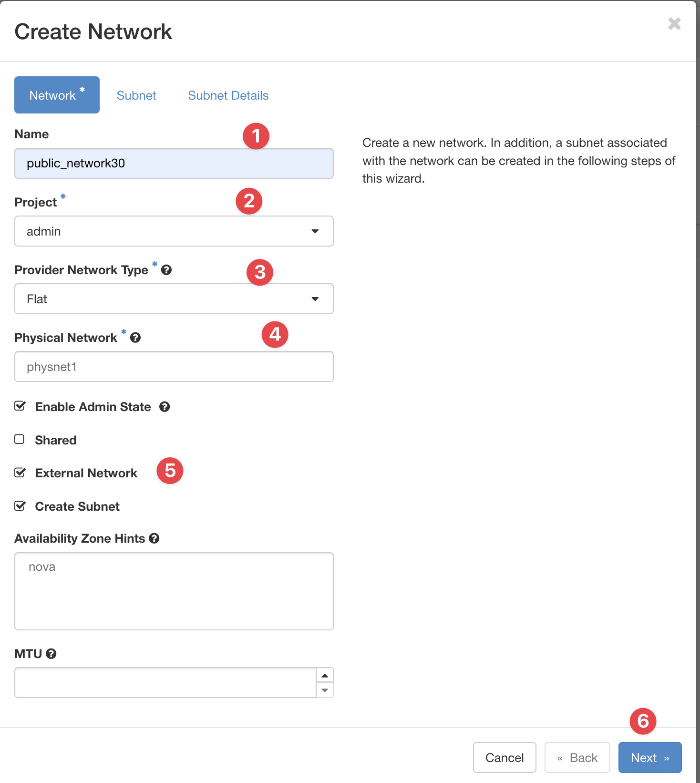The height and width of the screenshot is (783, 700).
Task: Click help icon next to Enable Admin State
Action: [165, 407]
